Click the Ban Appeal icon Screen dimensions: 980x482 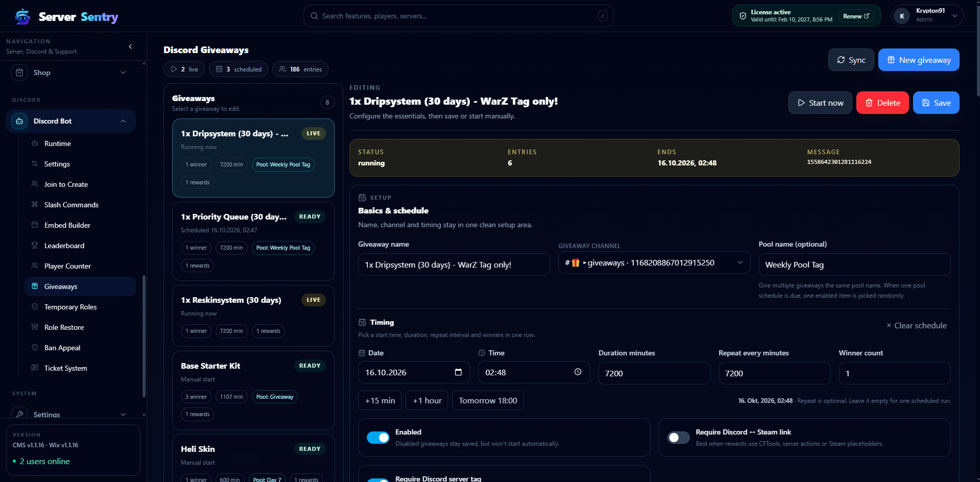coord(35,348)
